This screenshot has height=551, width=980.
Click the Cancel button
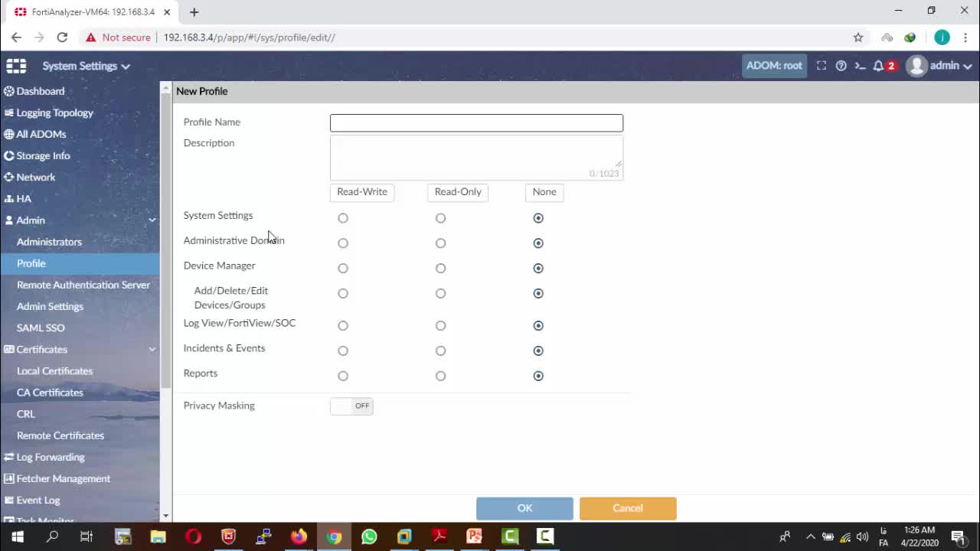628,508
